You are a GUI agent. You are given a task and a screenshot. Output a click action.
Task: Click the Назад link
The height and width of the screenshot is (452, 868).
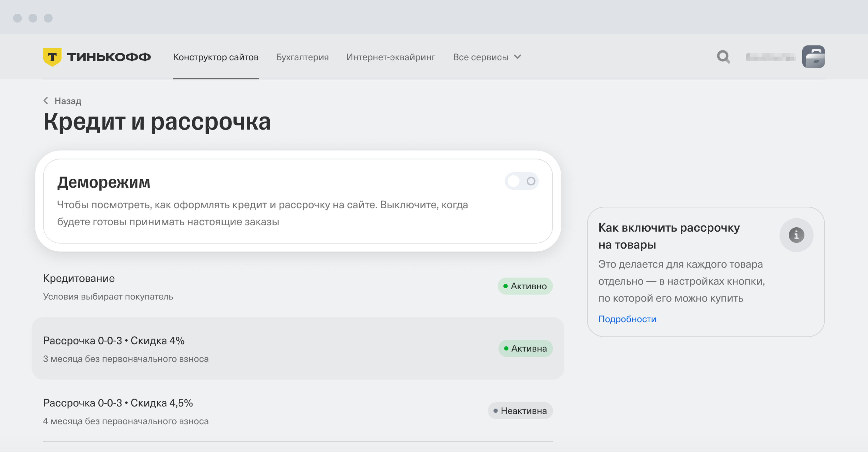(x=68, y=101)
